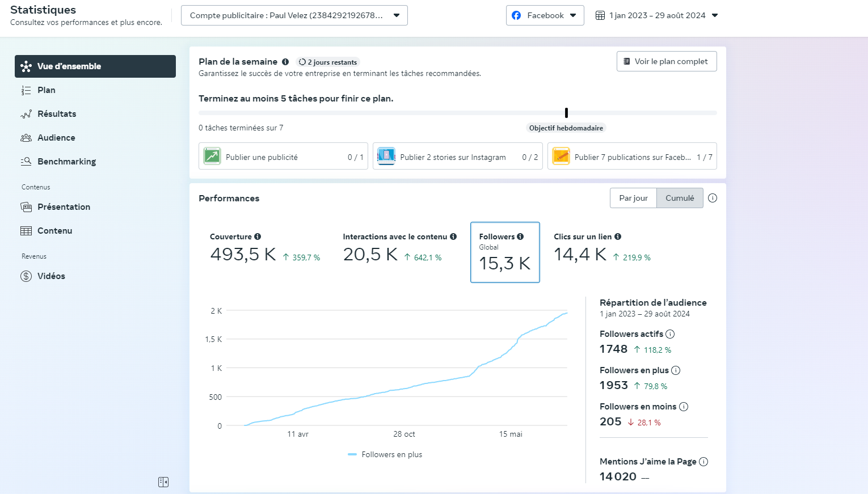Click the 0 tâches terminées sur 7 text

click(x=241, y=128)
